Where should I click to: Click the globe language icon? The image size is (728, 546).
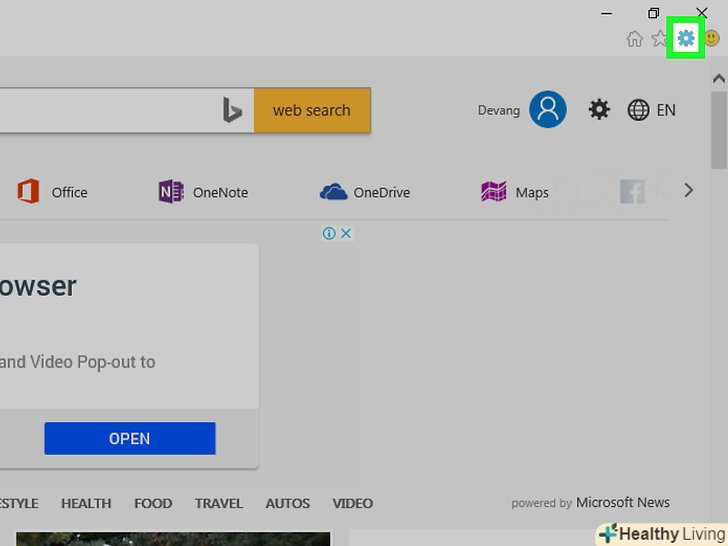[x=638, y=110]
